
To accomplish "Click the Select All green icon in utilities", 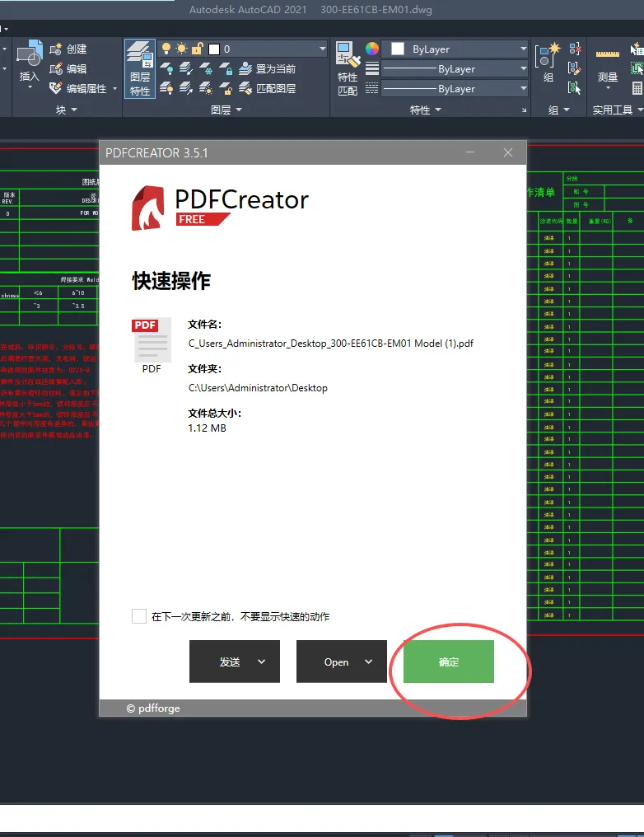I will click(637, 68).
